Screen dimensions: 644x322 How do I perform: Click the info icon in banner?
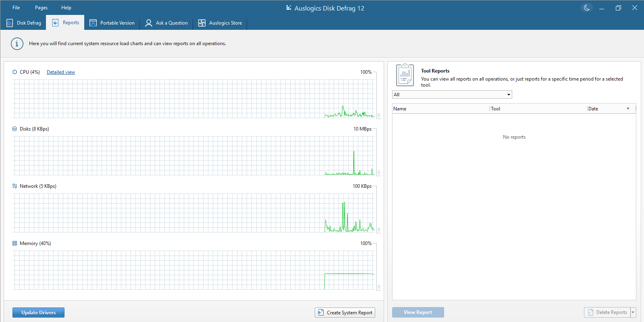(17, 44)
